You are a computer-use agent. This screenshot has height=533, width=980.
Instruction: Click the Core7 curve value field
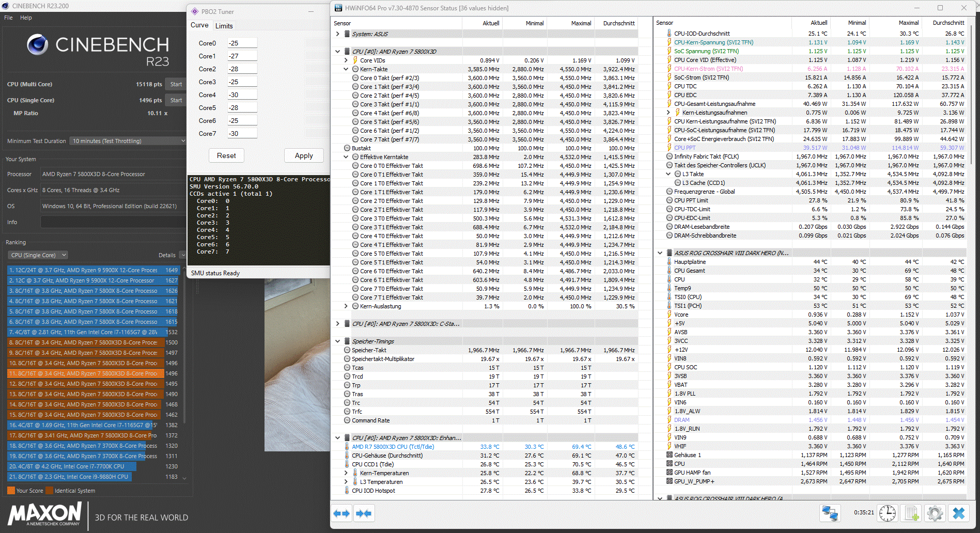pyautogui.click(x=242, y=134)
